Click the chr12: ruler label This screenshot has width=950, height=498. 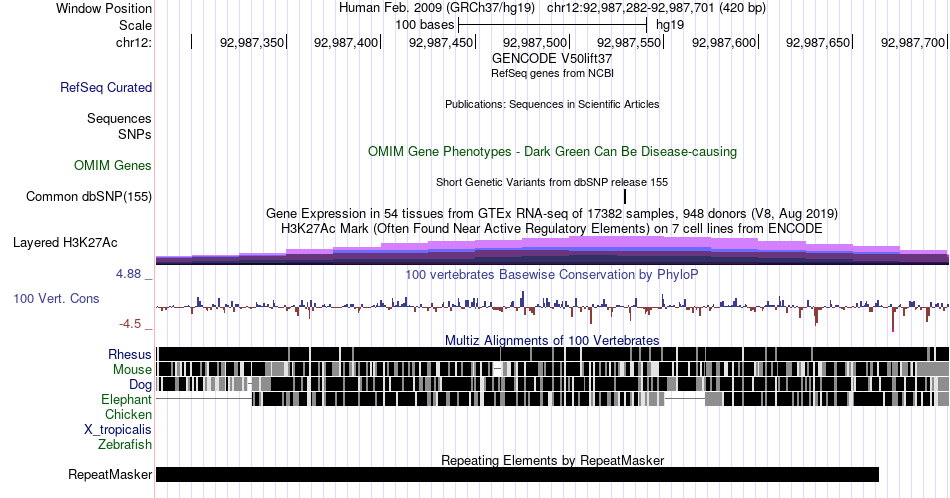133,42
